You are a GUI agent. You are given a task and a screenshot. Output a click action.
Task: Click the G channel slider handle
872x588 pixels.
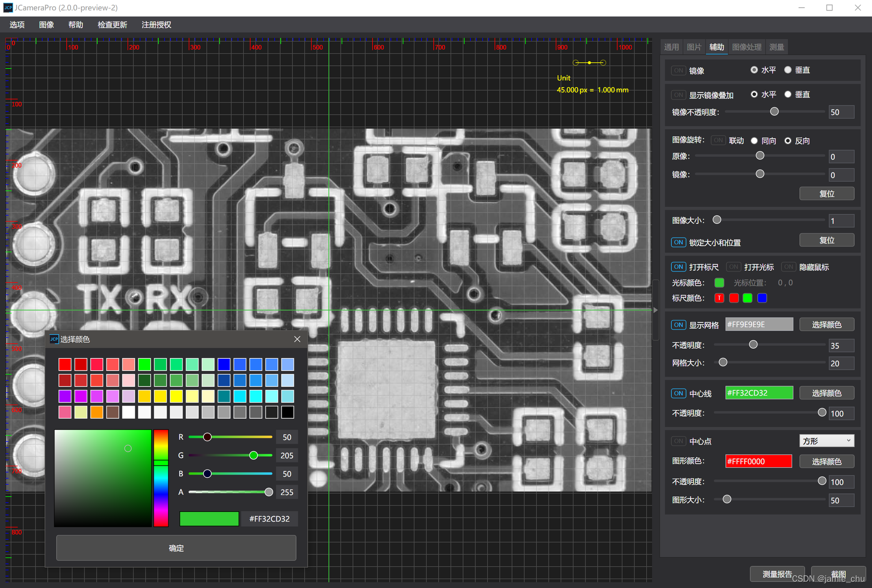click(253, 455)
